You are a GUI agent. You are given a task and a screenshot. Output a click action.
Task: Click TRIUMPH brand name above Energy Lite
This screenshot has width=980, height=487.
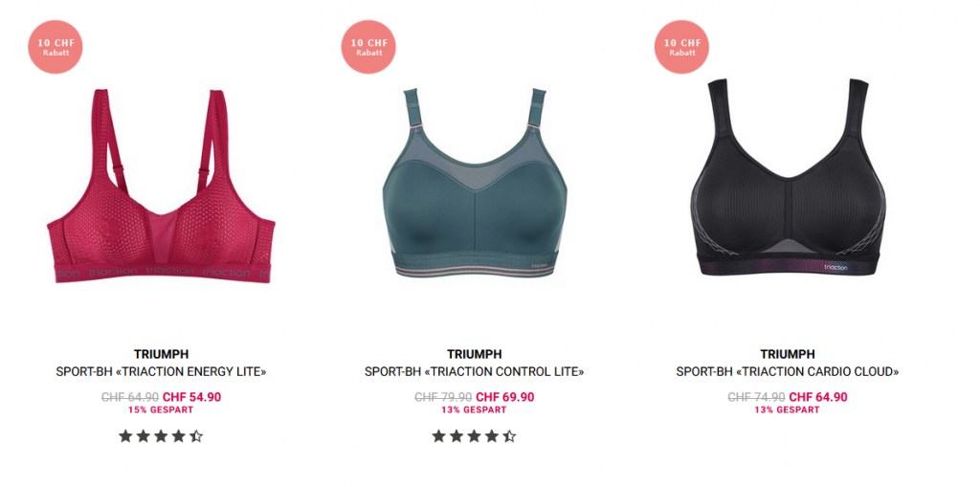[161, 354]
